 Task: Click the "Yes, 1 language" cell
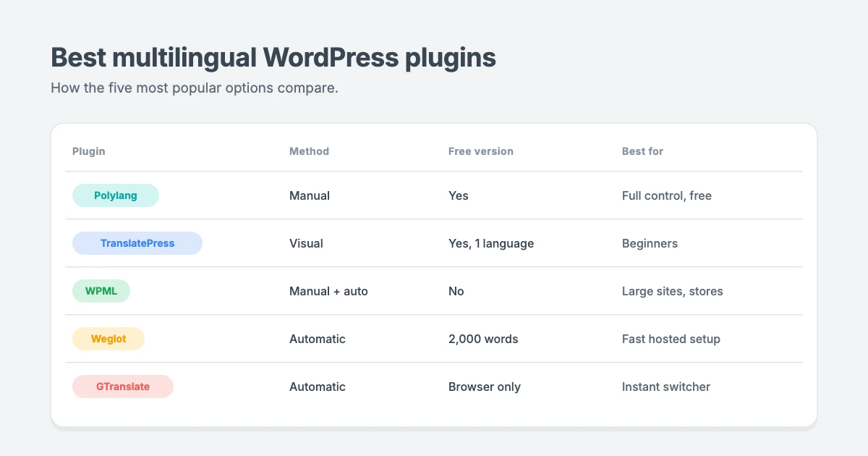click(491, 243)
